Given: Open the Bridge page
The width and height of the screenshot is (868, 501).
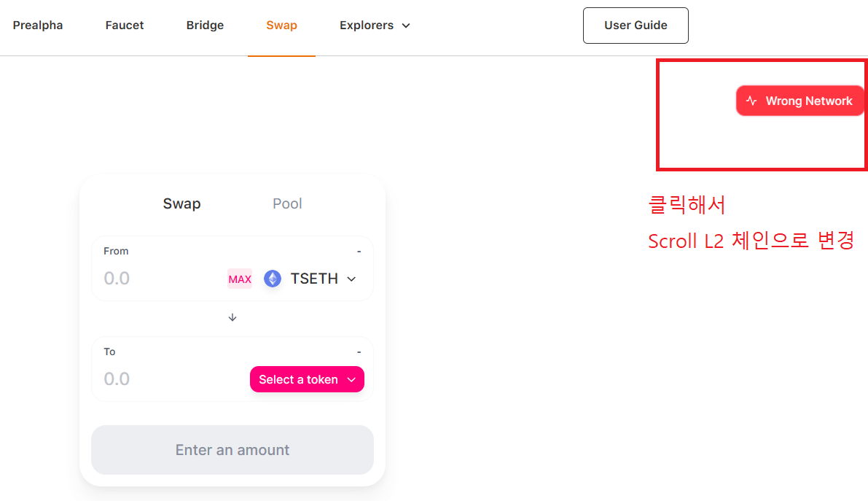Looking at the screenshot, I should 205,26.
